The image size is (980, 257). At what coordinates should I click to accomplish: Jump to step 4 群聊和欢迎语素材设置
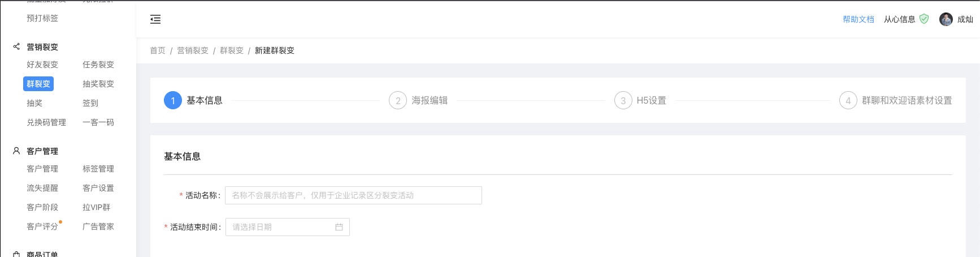896,100
